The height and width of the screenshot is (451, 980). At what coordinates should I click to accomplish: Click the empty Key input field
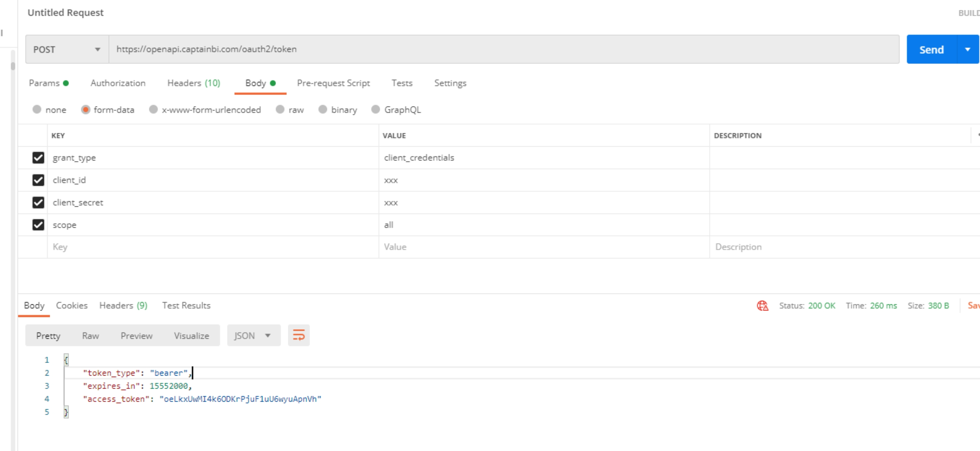click(213, 247)
